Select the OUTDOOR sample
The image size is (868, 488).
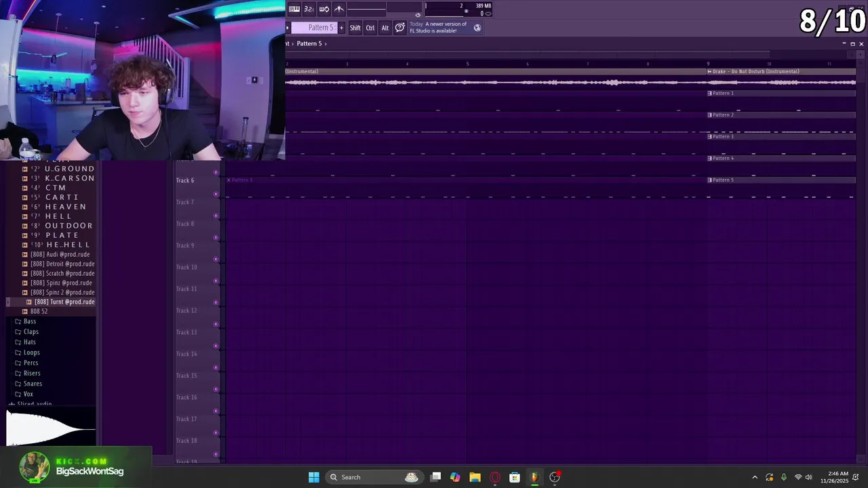point(58,226)
